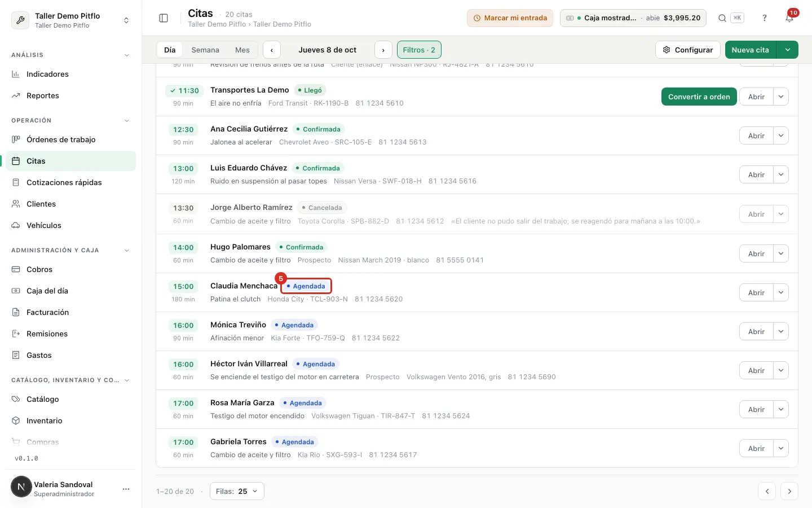Image resolution: width=812 pixels, height=508 pixels.
Task: Click Abrir for Hugo Palomares appointment
Action: tap(756, 253)
